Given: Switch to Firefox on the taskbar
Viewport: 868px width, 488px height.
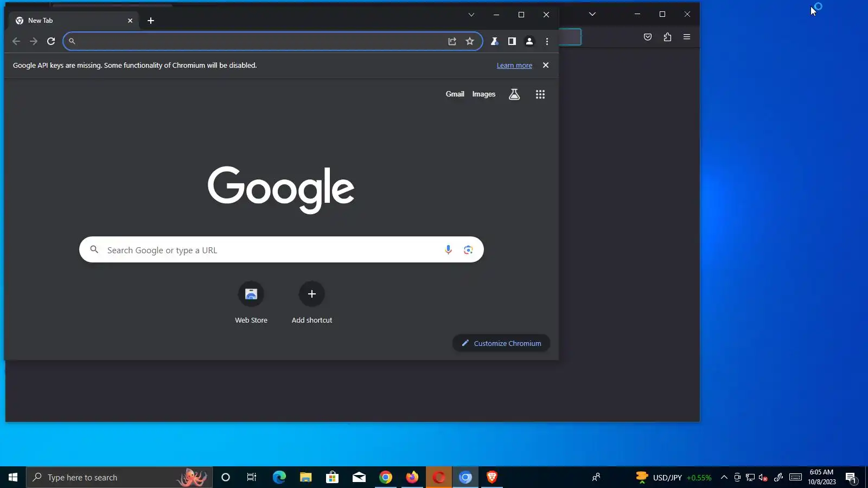Looking at the screenshot, I should tap(412, 477).
